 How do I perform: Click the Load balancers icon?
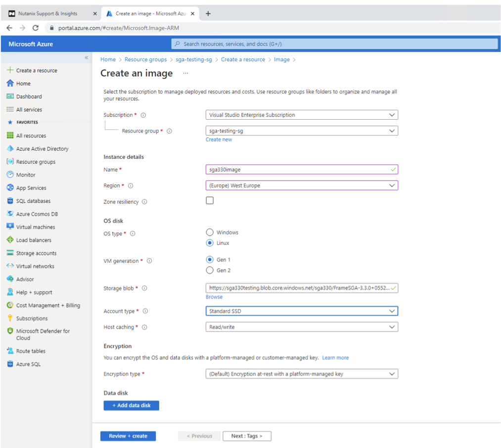(x=10, y=240)
